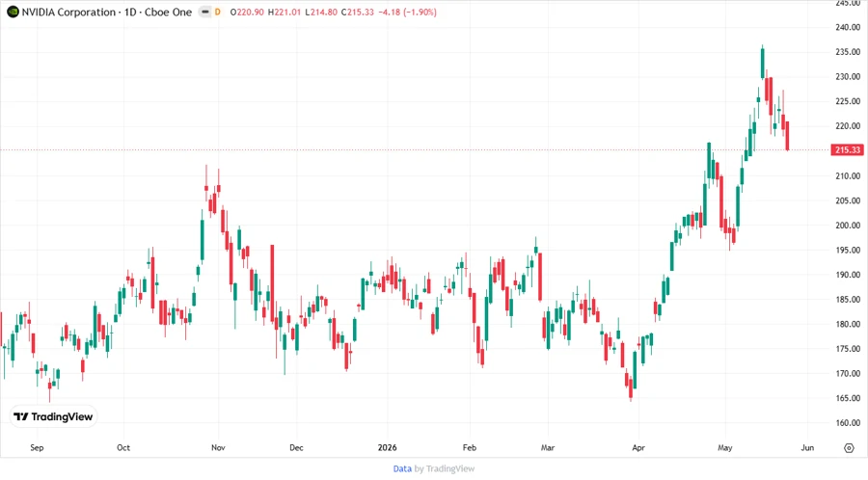868x480 pixels.
Task: Click the 'by TradingView' attribution text
Action: click(x=445, y=468)
